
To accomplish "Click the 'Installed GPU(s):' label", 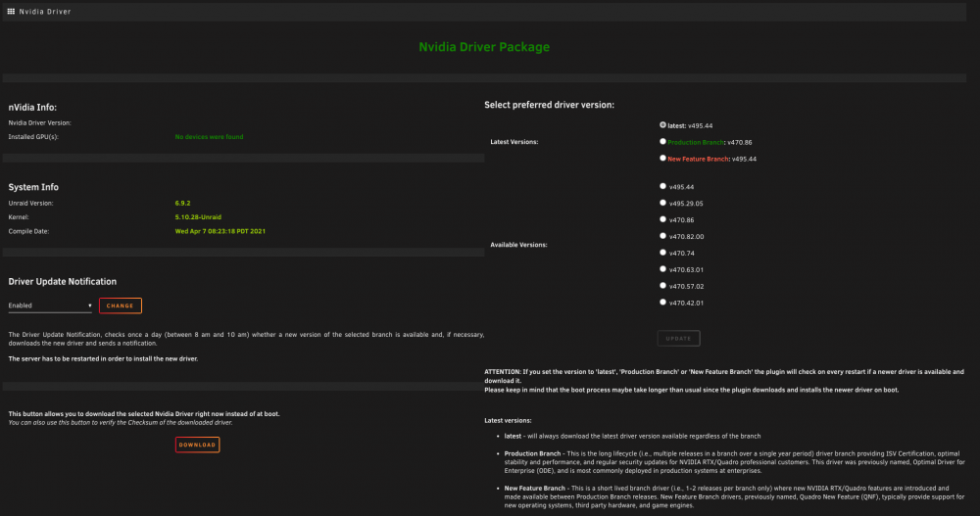I will pos(33,137).
